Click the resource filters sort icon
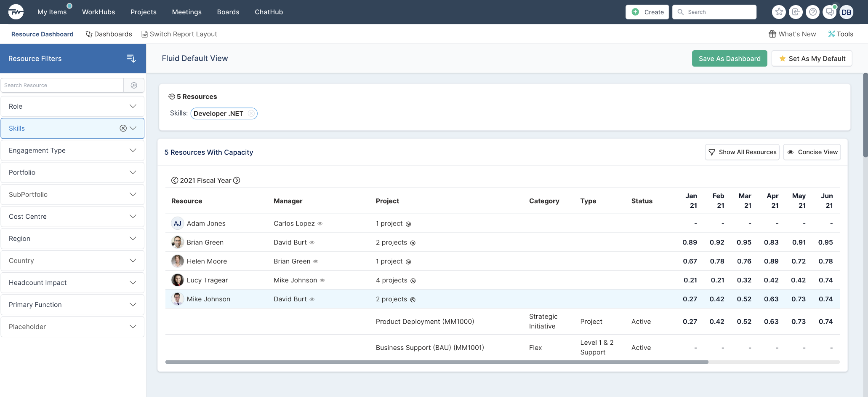 click(131, 59)
